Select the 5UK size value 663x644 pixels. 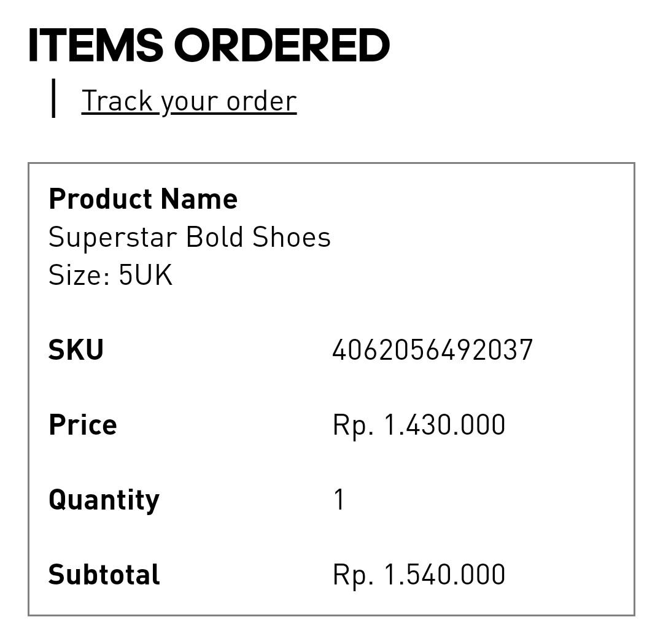point(145,275)
